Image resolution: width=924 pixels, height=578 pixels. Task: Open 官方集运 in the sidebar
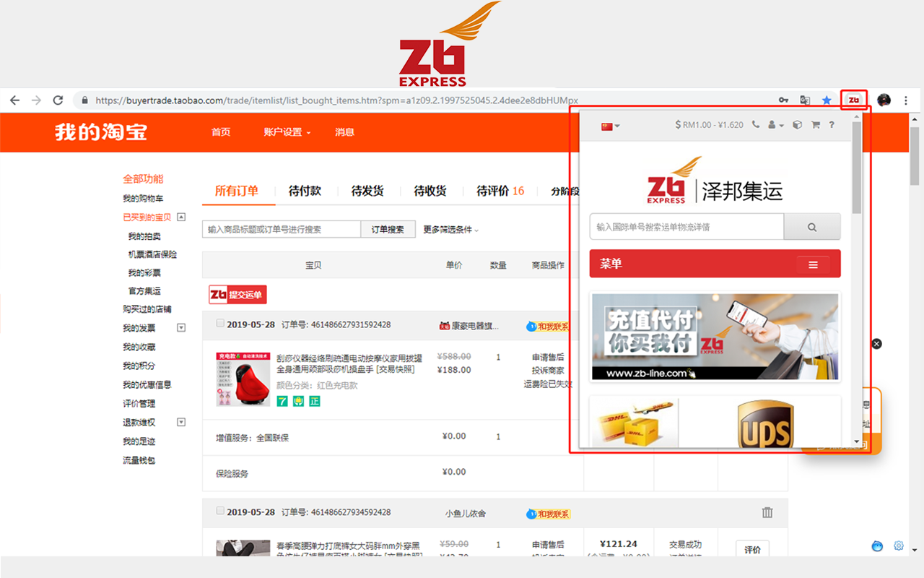[x=144, y=291]
